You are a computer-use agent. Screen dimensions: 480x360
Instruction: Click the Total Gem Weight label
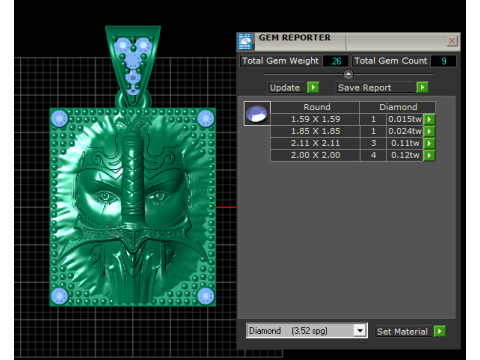(280, 61)
